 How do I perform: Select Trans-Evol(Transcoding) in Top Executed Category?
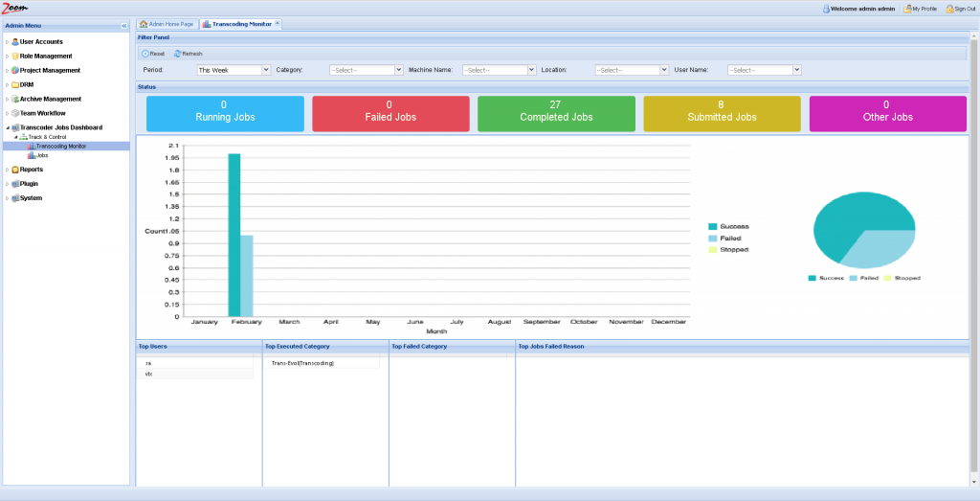tap(302, 363)
